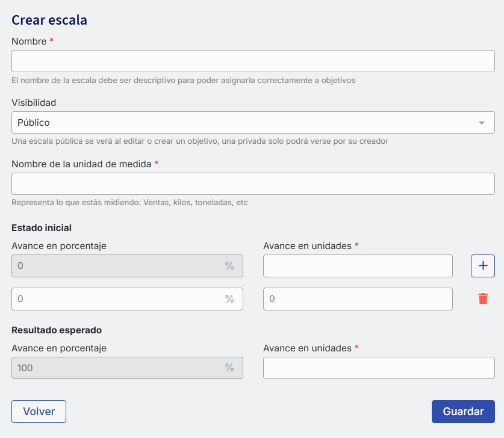The height and width of the screenshot is (438, 504).
Task: Delete the intermediate row with trash icon
Action: [x=483, y=299]
